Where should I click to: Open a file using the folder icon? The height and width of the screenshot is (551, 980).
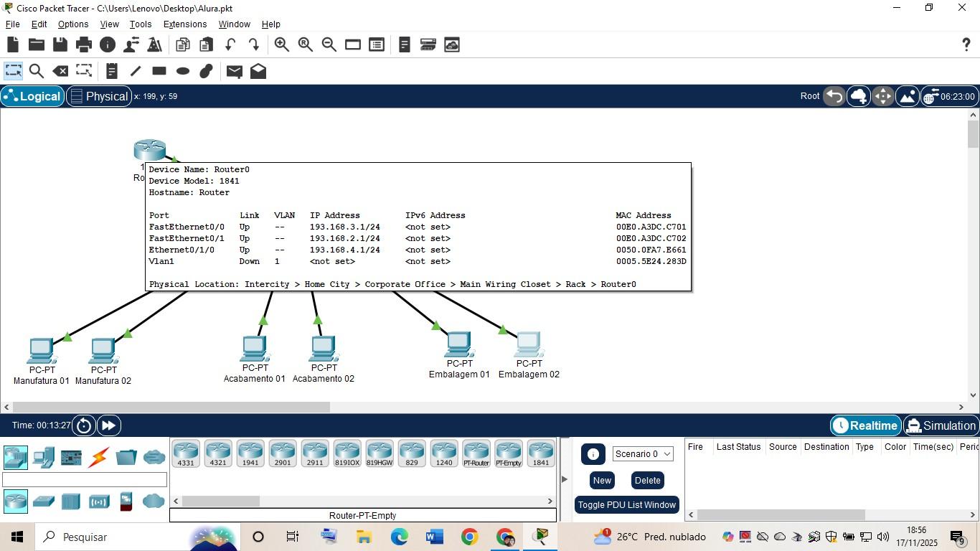(x=37, y=44)
